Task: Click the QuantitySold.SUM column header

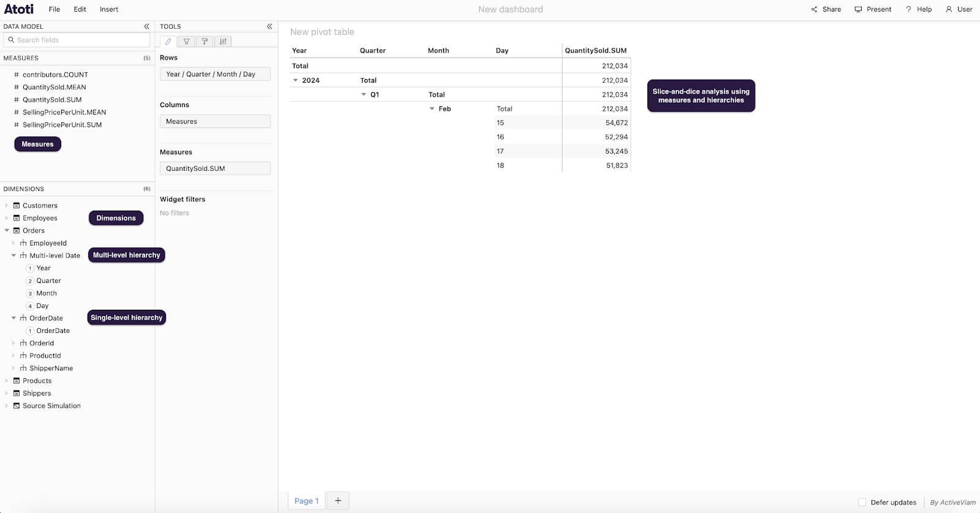Action: pos(596,51)
